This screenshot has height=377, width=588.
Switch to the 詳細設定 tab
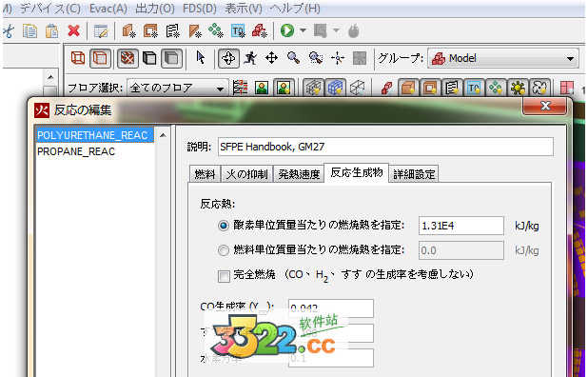point(414,174)
